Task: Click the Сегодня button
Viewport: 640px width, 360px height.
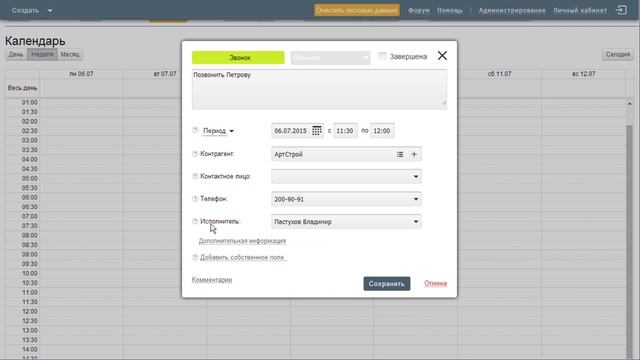Action: tap(618, 54)
